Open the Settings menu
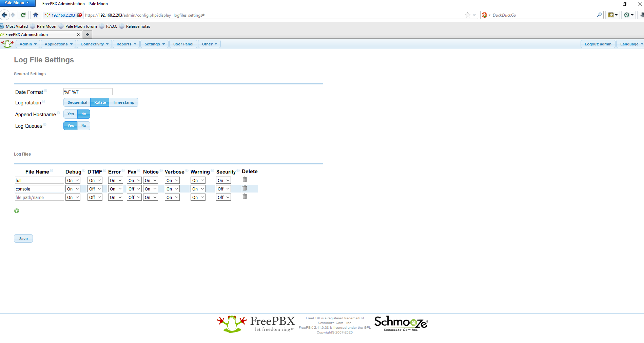 point(154,44)
